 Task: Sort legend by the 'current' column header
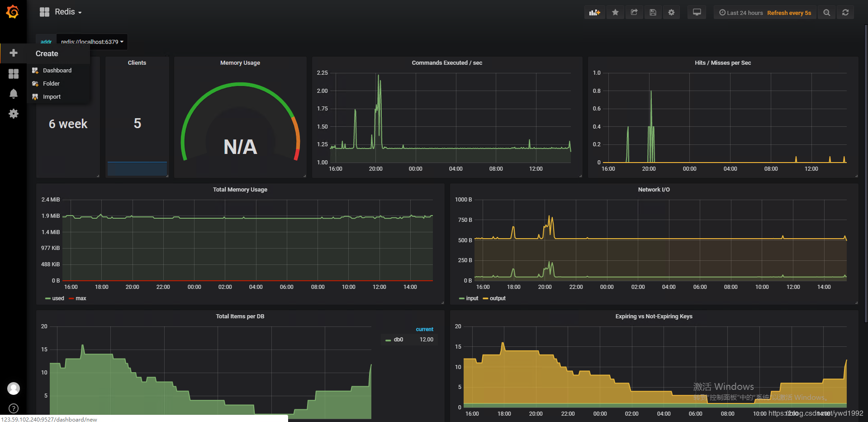424,329
